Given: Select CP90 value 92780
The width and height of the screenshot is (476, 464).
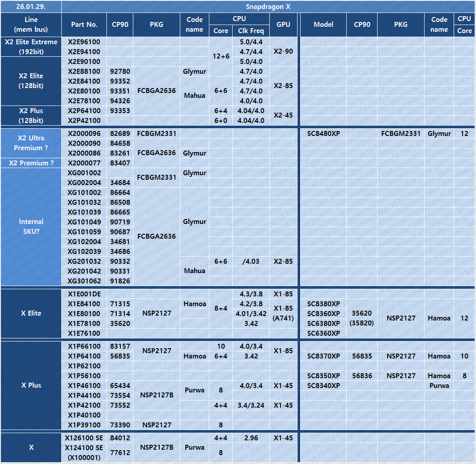Looking at the screenshot, I should (x=120, y=71).
